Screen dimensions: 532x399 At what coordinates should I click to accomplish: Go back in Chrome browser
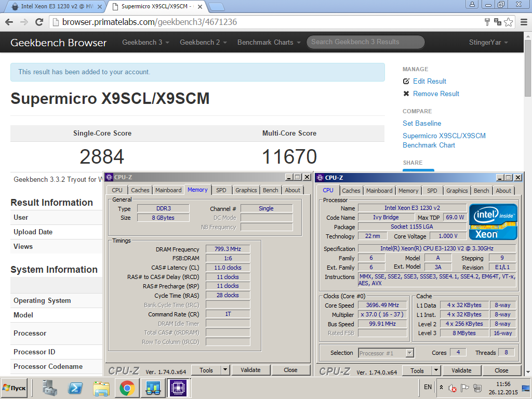point(9,22)
